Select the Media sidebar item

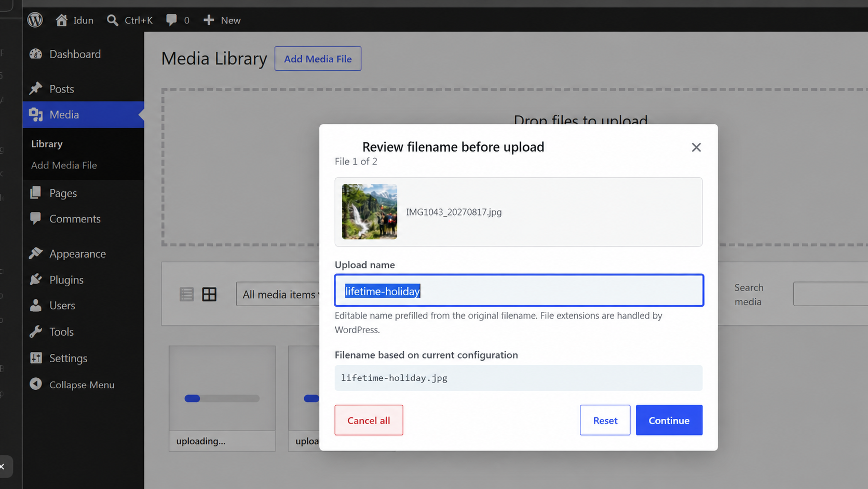(x=83, y=115)
